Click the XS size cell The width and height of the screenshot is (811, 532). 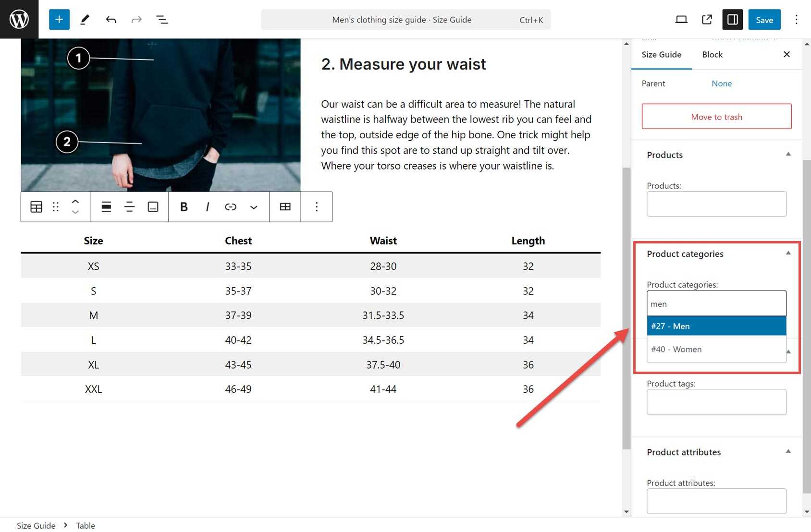pos(93,266)
